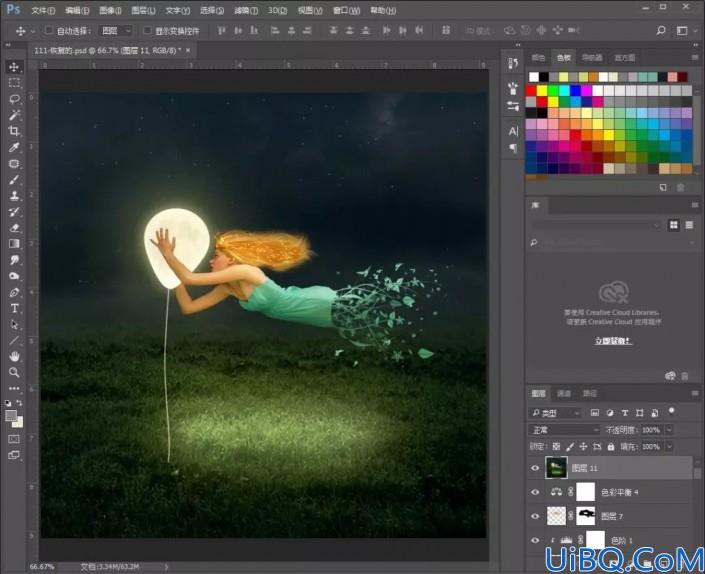Open the 图层 auto-select target dropdown
Image resolution: width=705 pixels, height=574 pixels.
point(115,31)
